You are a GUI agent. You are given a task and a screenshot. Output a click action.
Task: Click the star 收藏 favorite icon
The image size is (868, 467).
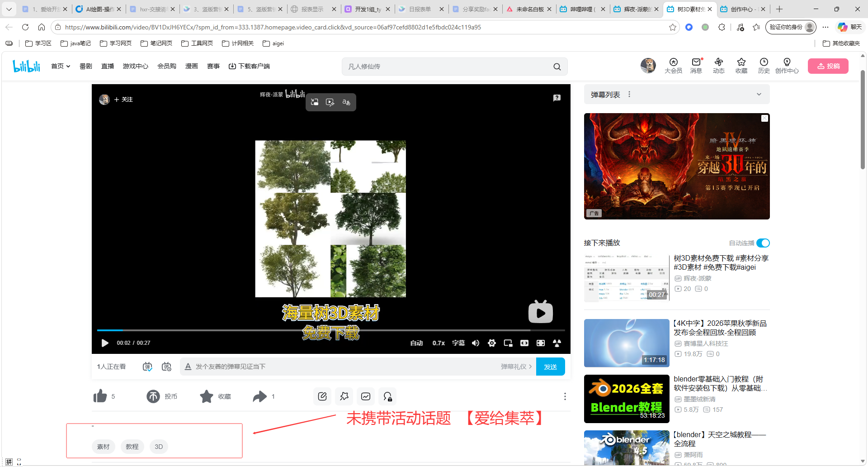coord(207,396)
